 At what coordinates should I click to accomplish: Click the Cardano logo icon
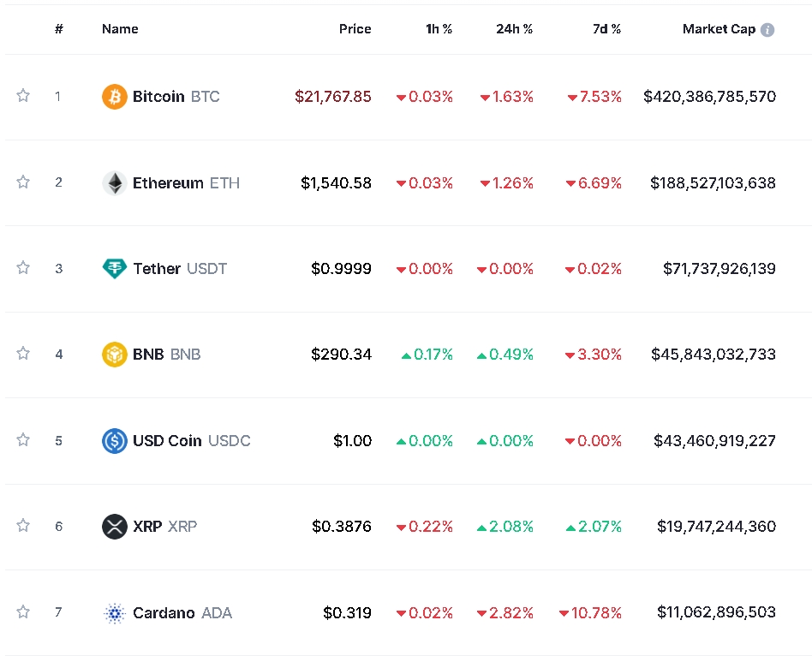coord(114,612)
